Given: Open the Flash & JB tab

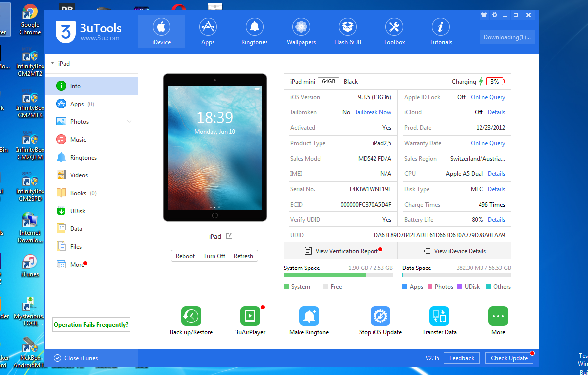Looking at the screenshot, I should click(x=348, y=32).
